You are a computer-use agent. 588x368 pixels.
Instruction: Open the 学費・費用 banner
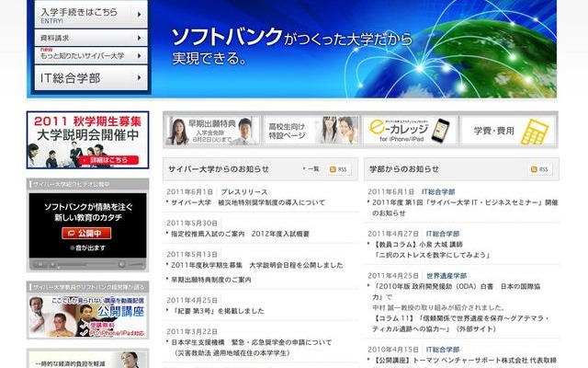coord(508,131)
